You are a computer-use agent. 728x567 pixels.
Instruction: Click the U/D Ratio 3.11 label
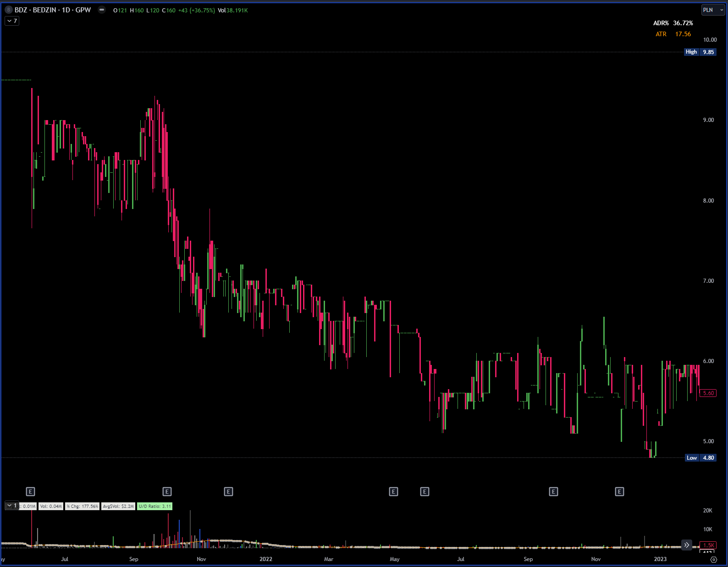[x=154, y=506]
